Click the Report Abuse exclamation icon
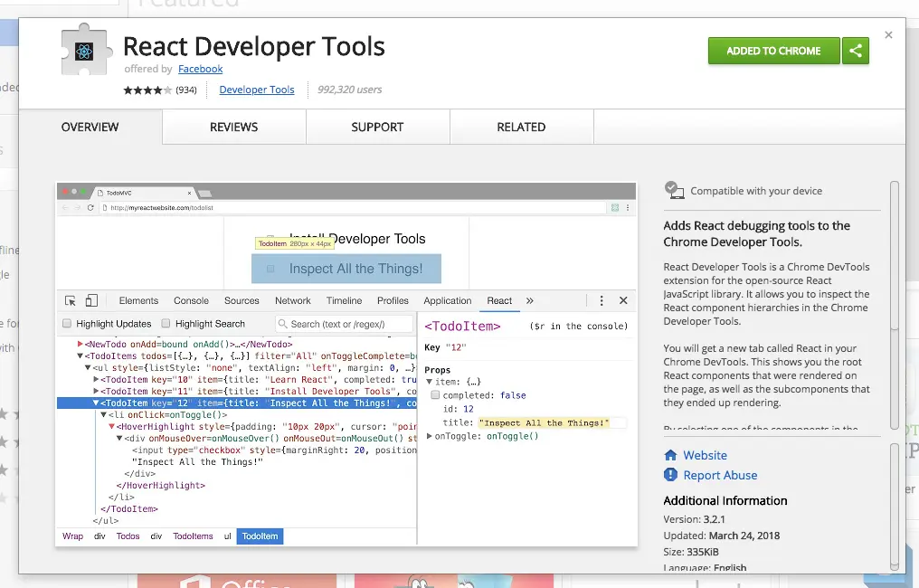 click(670, 475)
